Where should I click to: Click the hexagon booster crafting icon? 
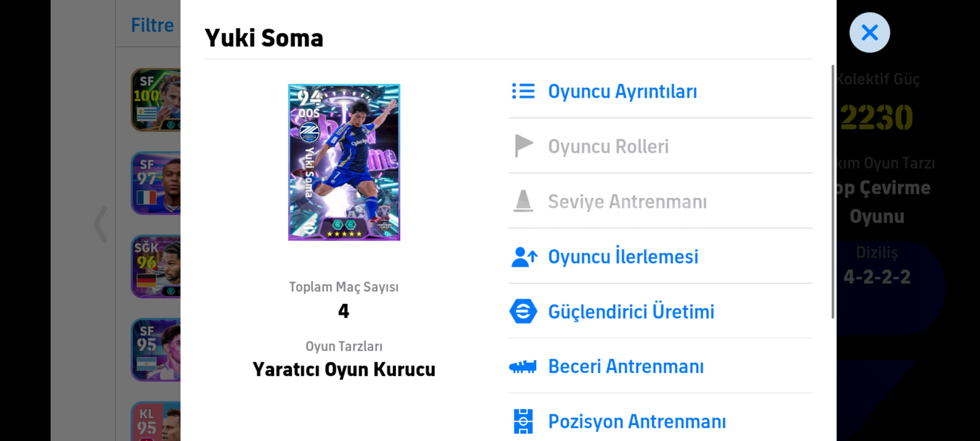point(523,312)
